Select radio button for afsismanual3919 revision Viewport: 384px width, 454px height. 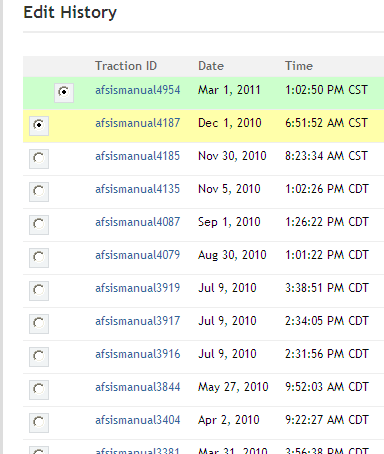[x=39, y=291]
